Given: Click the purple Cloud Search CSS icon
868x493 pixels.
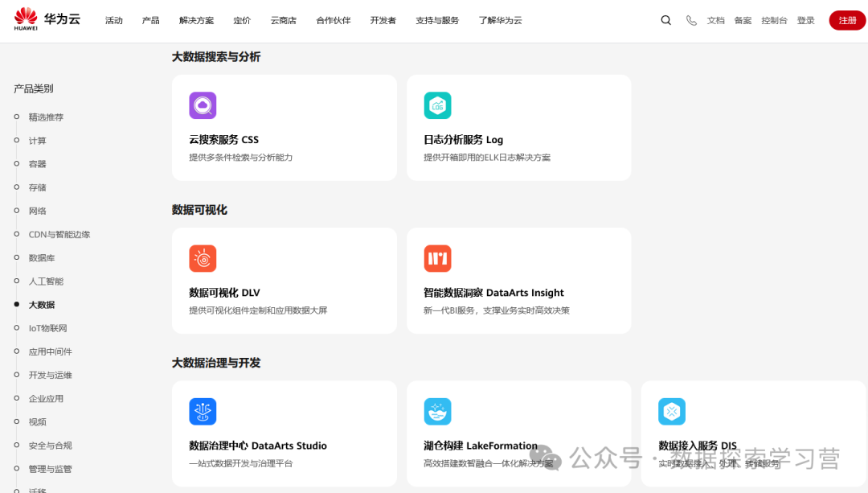Looking at the screenshot, I should tap(203, 105).
